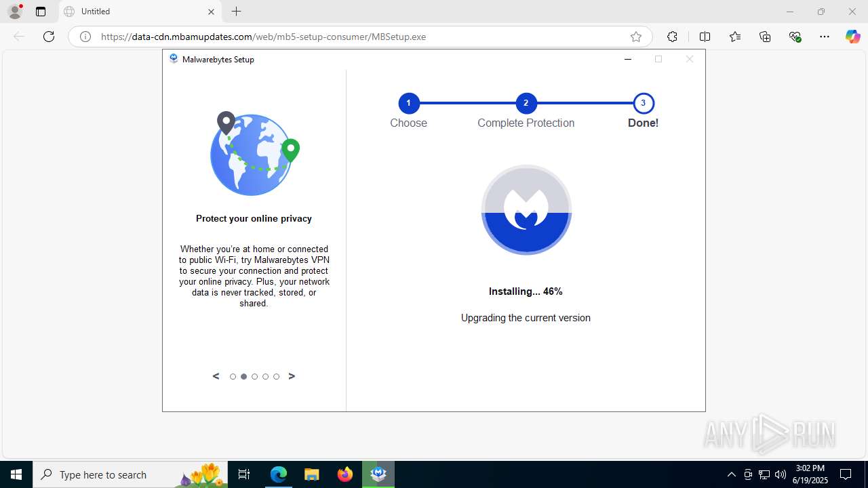Toggle Split screen icon
This screenshot has height=488, width=868.
pyautogui.click(x=705, y=37)
